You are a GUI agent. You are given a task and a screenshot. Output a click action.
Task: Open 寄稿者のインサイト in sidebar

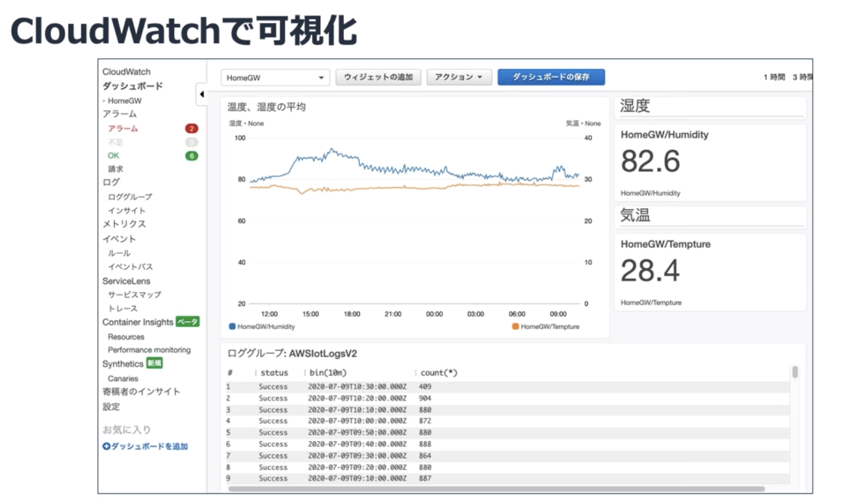tap(141, 391)
